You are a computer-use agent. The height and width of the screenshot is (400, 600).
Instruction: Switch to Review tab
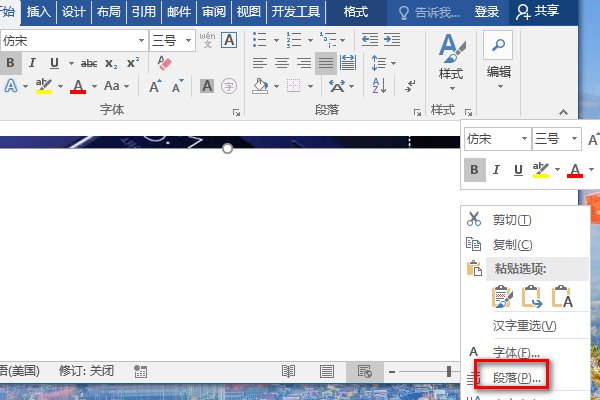click(214, 11)
